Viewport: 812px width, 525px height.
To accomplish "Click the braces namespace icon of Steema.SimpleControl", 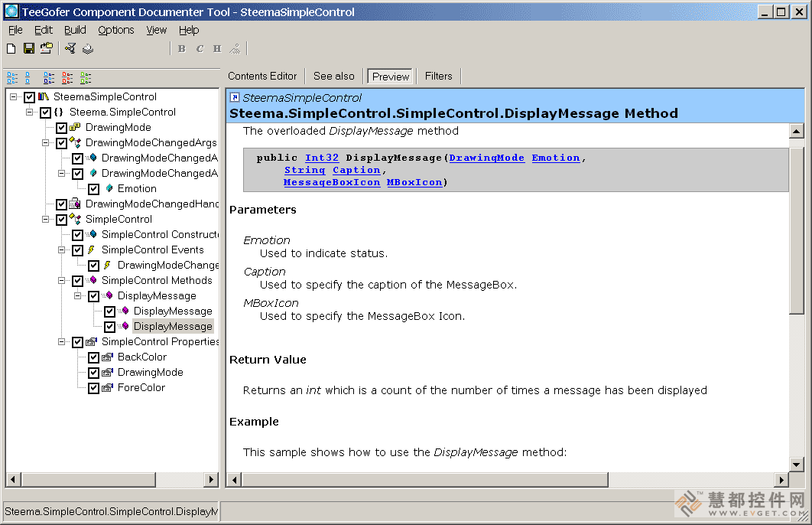I will tap(59, 112).
